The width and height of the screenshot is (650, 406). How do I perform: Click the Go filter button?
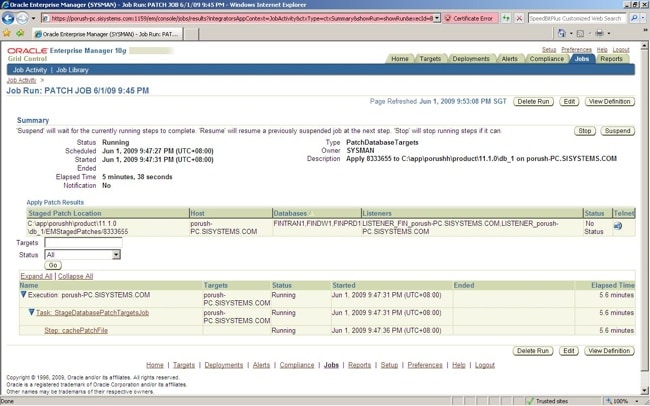tap(53, 265)
